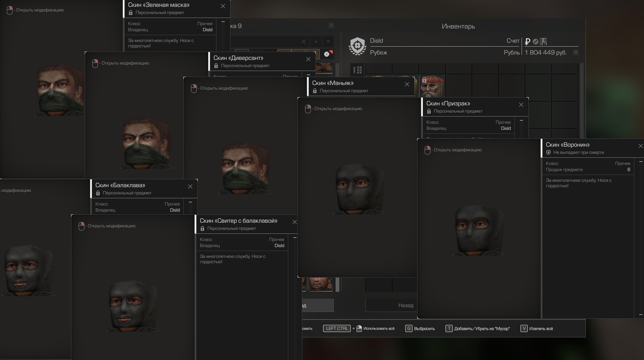644x360 pixels.
Task: Select the ruble currency tab
Action: pos(528,42)
